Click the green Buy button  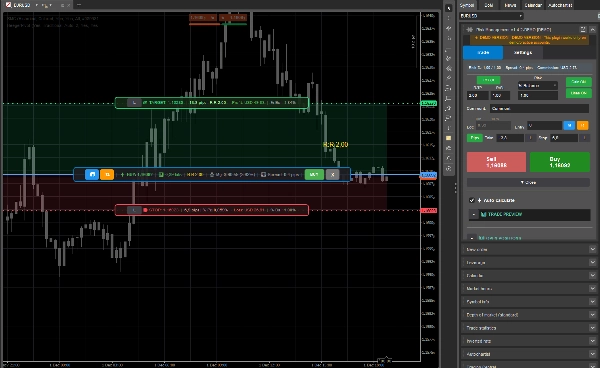click(560, 162)
